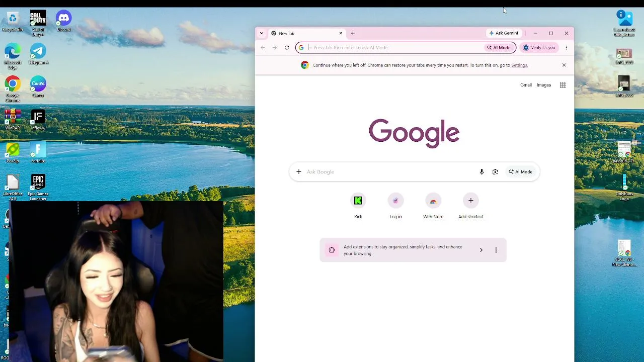Reload the Chrome page
The image size is (644, 362).
point(287,48)
